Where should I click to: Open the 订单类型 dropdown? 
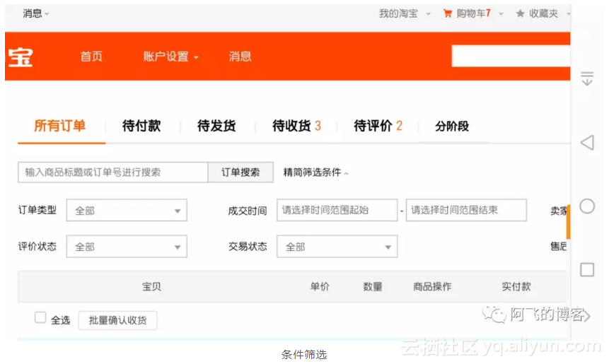[127, 211]
